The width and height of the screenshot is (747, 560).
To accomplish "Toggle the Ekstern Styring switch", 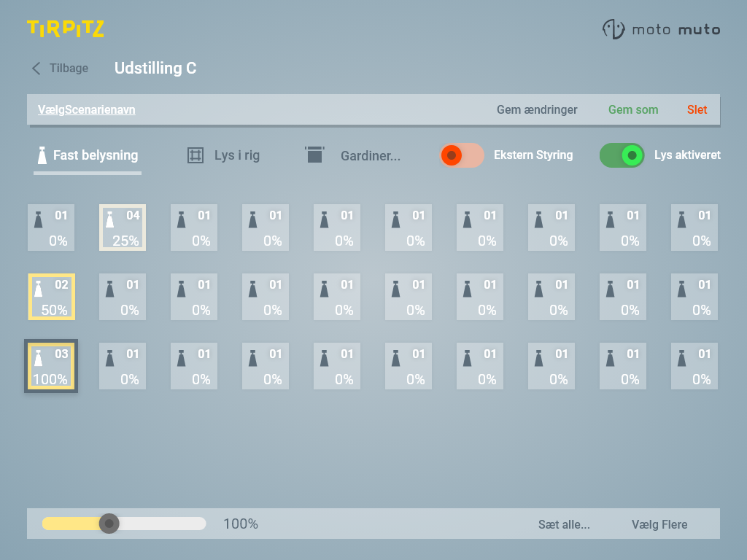I will coord(462,155).
